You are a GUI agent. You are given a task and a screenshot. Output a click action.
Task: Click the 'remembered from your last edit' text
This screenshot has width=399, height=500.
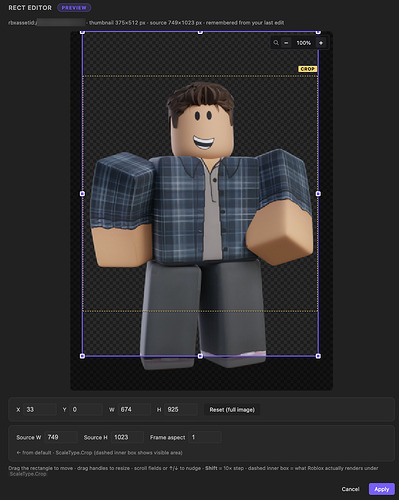coord(245,23)
